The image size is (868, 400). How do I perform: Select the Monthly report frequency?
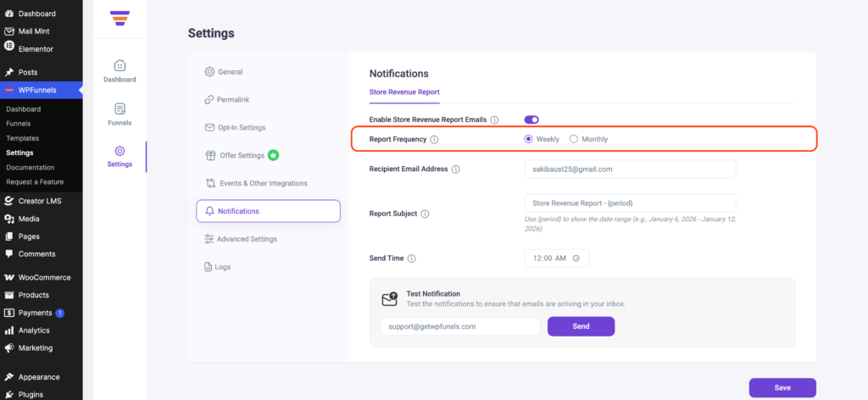(x=574, y=139)
